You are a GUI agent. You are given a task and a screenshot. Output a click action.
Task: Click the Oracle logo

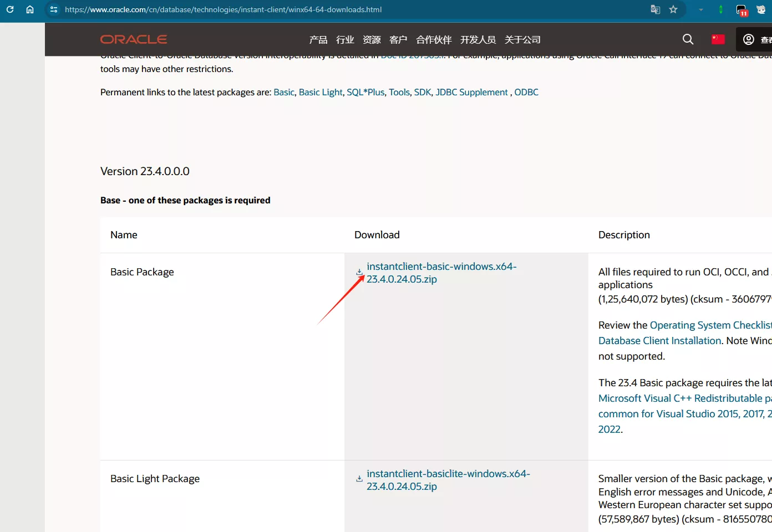point(134,39)
